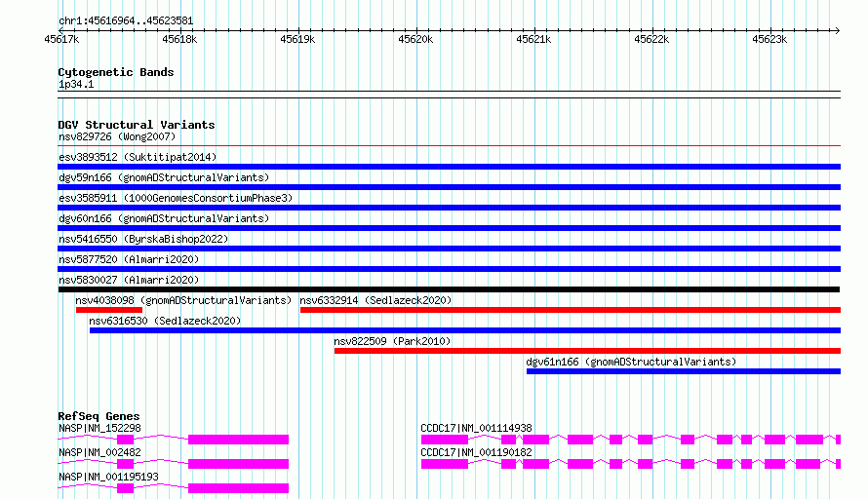Select the large exon of NASP|NM_002482

pyautogui.click(x=239, y=464)
